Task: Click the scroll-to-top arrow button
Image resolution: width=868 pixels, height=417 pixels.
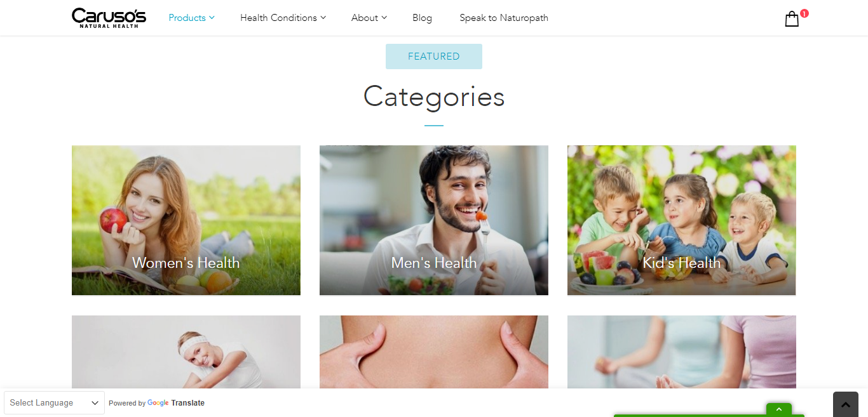Action: 845,404
